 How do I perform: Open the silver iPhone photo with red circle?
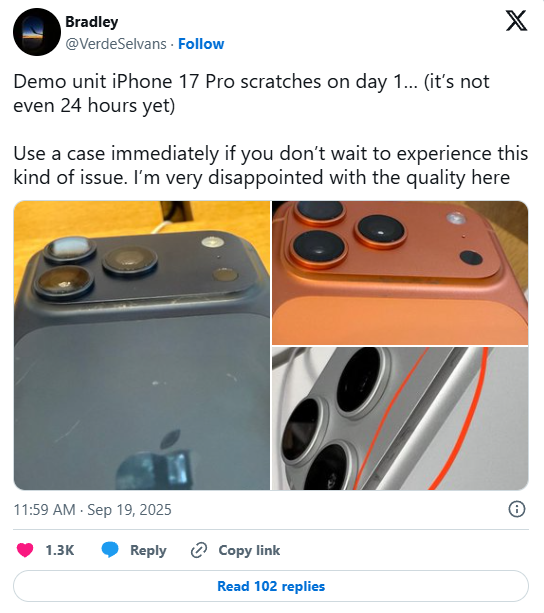(400, 418)
